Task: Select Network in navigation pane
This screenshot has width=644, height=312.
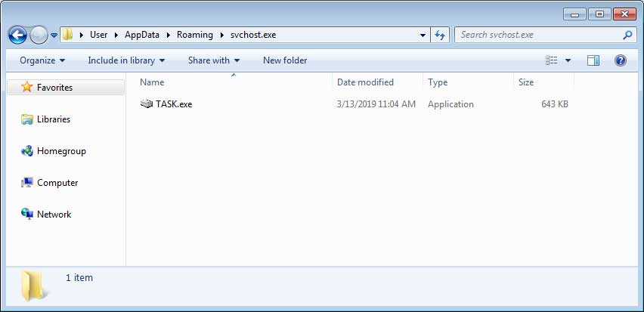Action: click(x=54, y=215)
